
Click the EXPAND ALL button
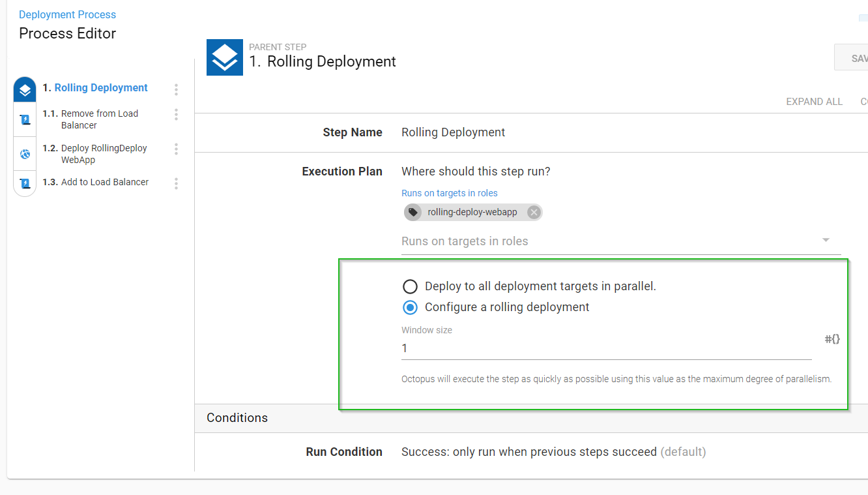[x=814, y=102]
